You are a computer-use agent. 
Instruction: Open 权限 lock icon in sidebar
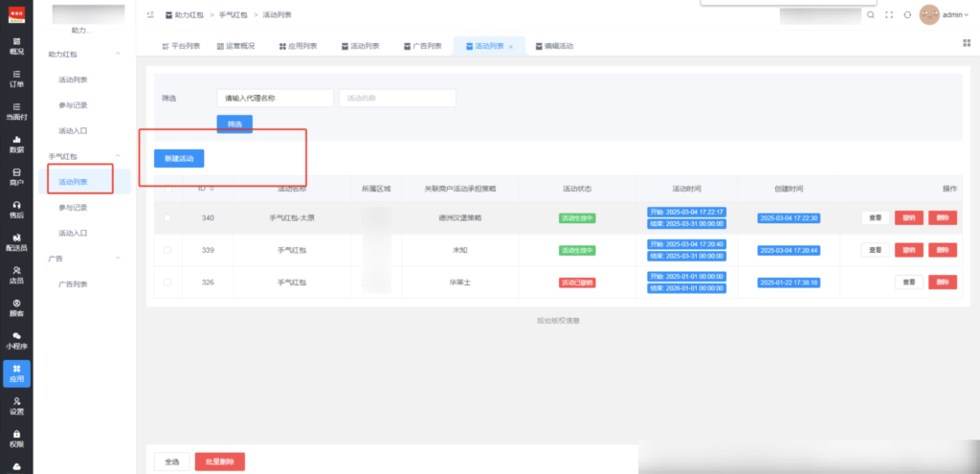pyautogui.click(x=16, y=439)
